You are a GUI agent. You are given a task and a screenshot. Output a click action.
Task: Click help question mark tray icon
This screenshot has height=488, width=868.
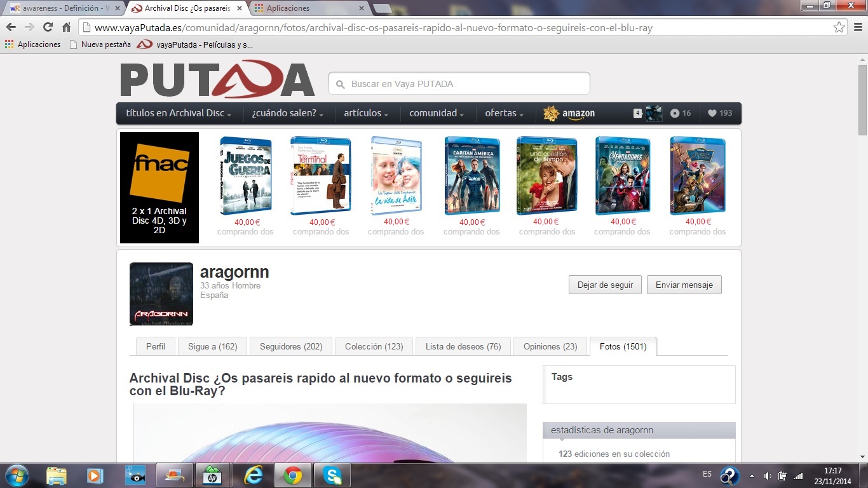click(x=729, y=476)
